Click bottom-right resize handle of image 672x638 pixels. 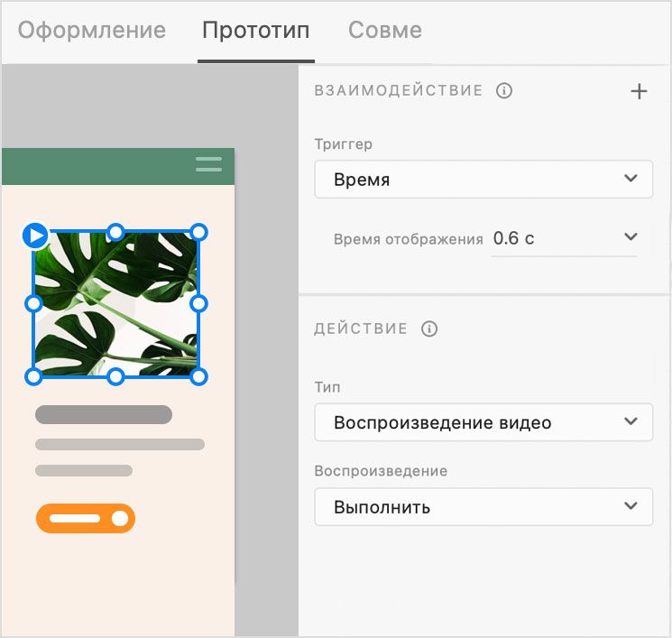[198, 377]
